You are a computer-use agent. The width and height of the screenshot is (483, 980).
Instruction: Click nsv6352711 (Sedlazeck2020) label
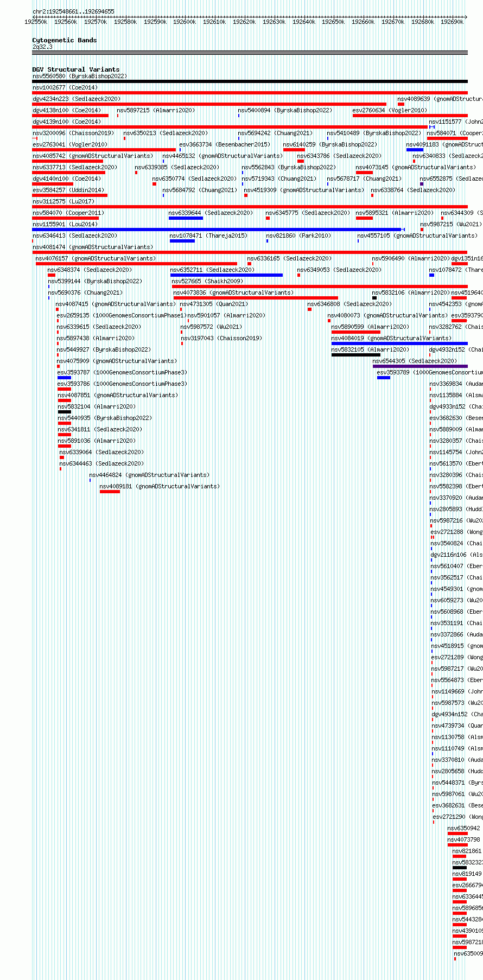pyautogui.click(x=212, y=270)
